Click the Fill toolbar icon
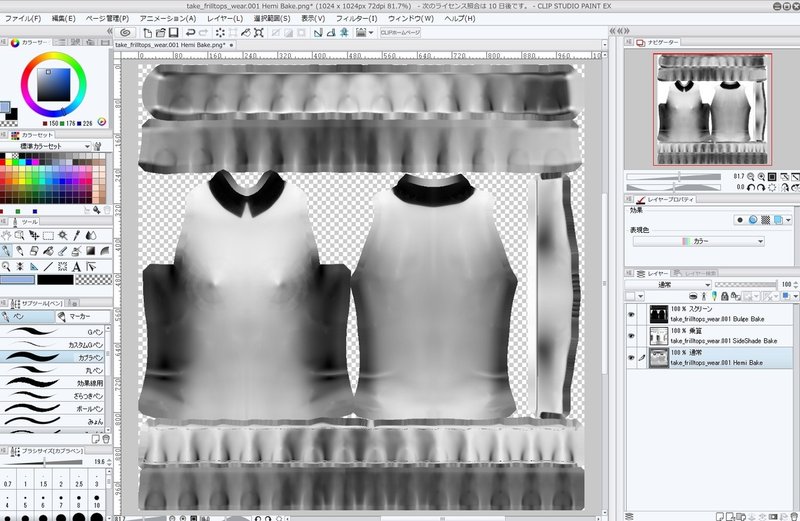800x521 pixels. 246,33
